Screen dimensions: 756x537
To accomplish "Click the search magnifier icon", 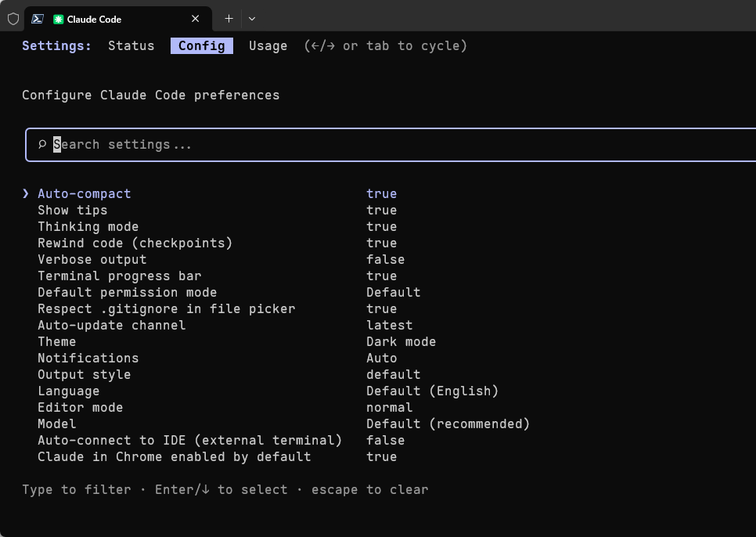I will pos(42,144).
